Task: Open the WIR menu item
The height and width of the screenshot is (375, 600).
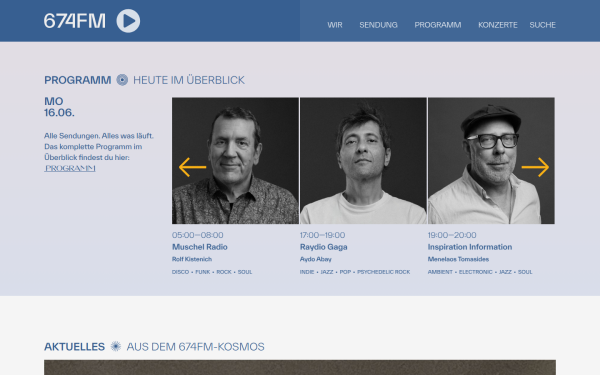Action: pyautogui.click(x=335, y=25)
